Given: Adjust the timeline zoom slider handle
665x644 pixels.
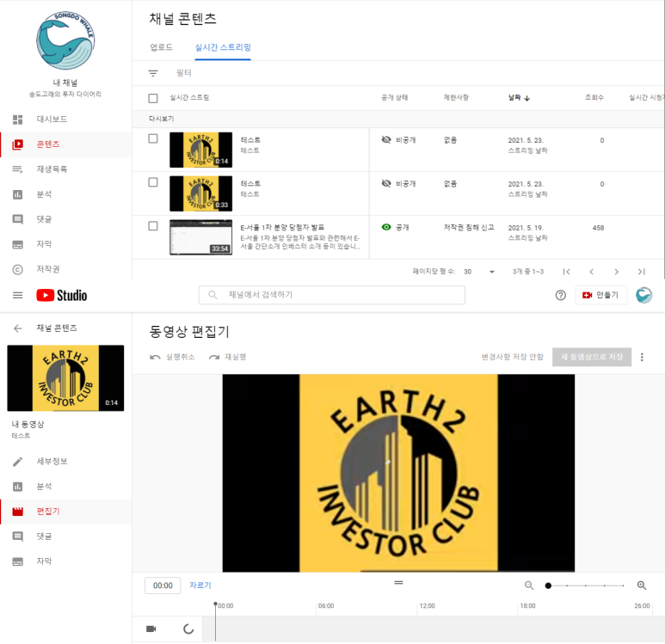Looking at the screenshot, I should (x=548, y=586).
